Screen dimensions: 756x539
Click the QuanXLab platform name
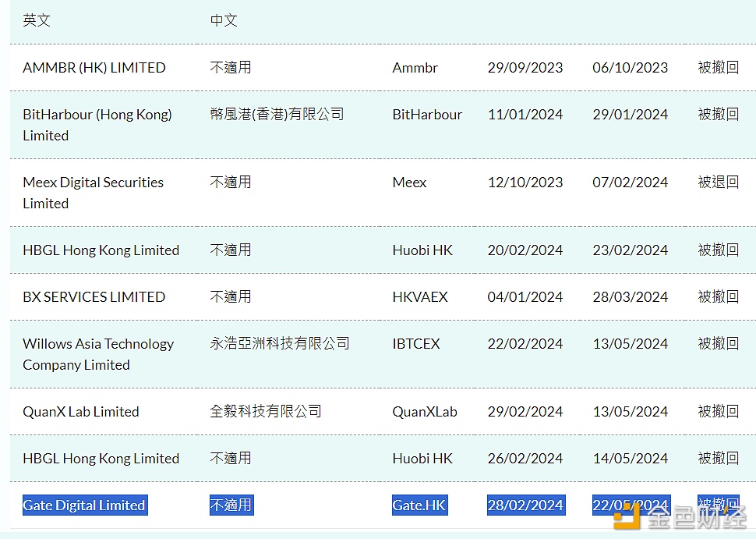425,412
